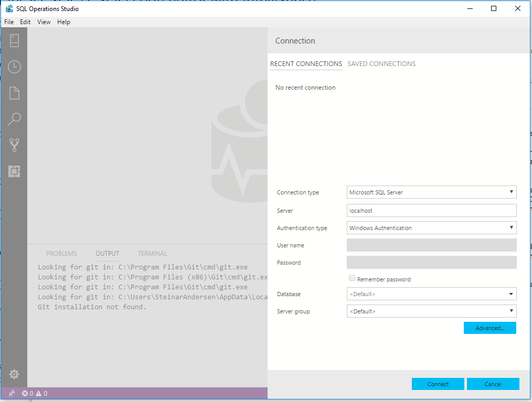
Task: Click the SteinarAndersen AppData git output line
Action: click(153, 297)
